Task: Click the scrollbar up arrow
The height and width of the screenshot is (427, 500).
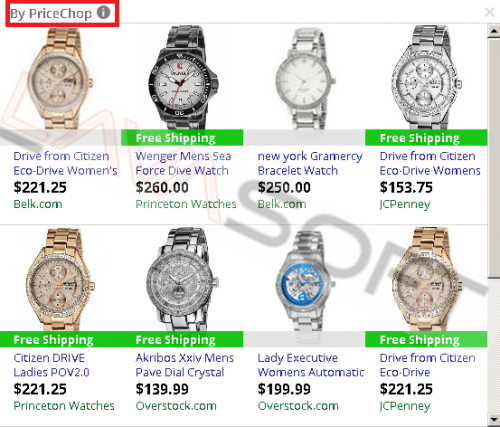Action: (494, 31)
